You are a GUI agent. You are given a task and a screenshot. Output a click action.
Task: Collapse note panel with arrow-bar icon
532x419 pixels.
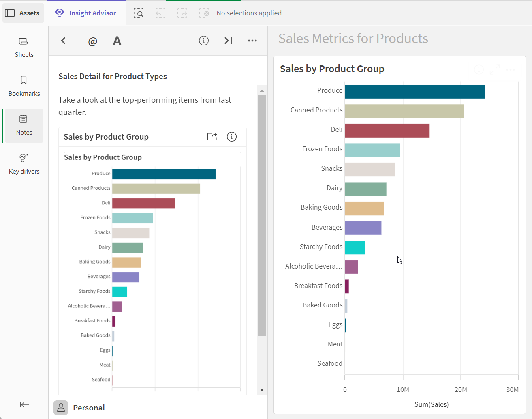tap(228, 41)
